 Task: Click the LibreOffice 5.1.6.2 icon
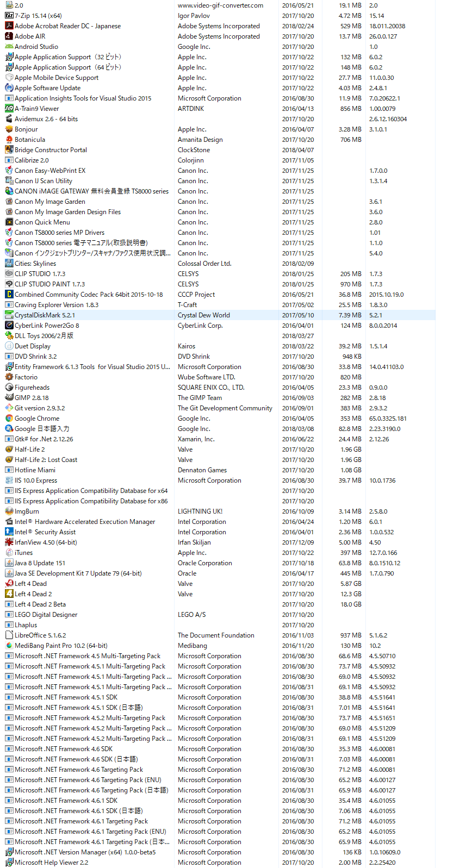click(x=9, y=635)
